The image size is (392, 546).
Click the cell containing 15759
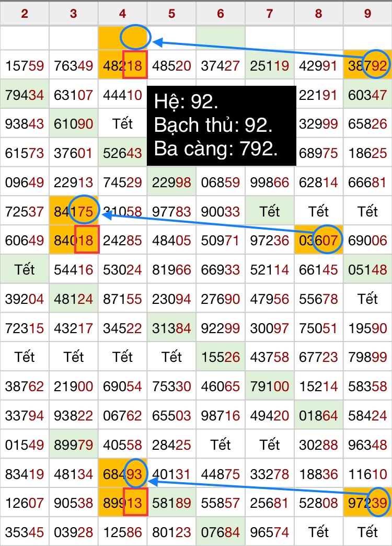[x=25, y=65]
